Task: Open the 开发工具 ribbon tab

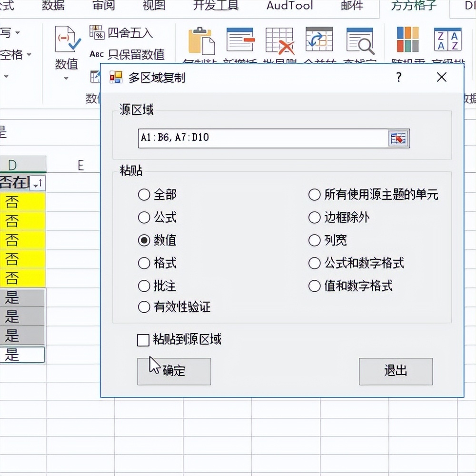Action: point(215,6)
